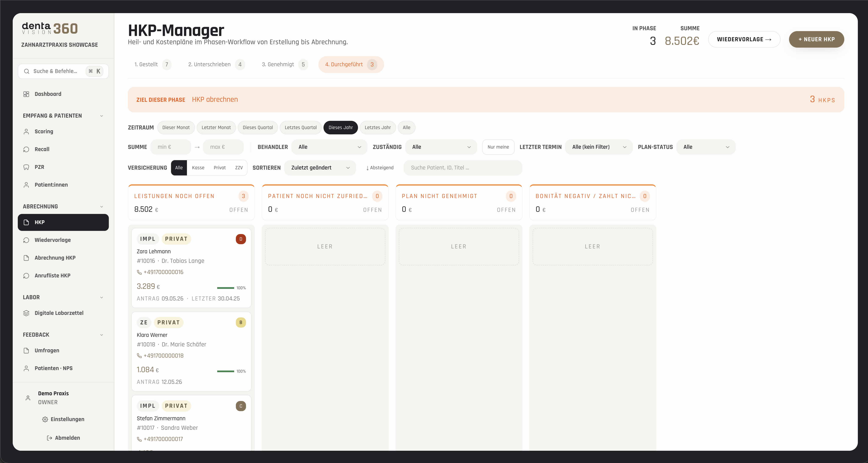
Task: Click Einstellungen in the sidebar footer
Action: point(63,419)
